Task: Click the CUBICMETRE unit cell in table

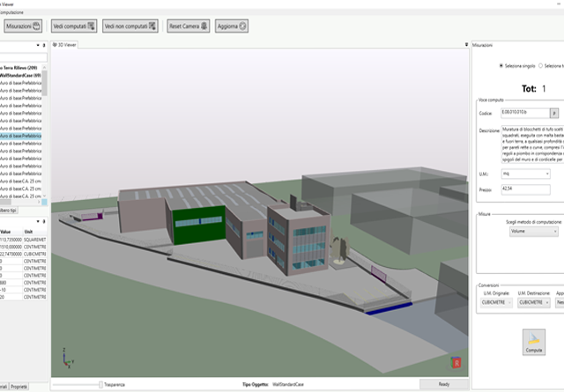Action: point(35,254)
